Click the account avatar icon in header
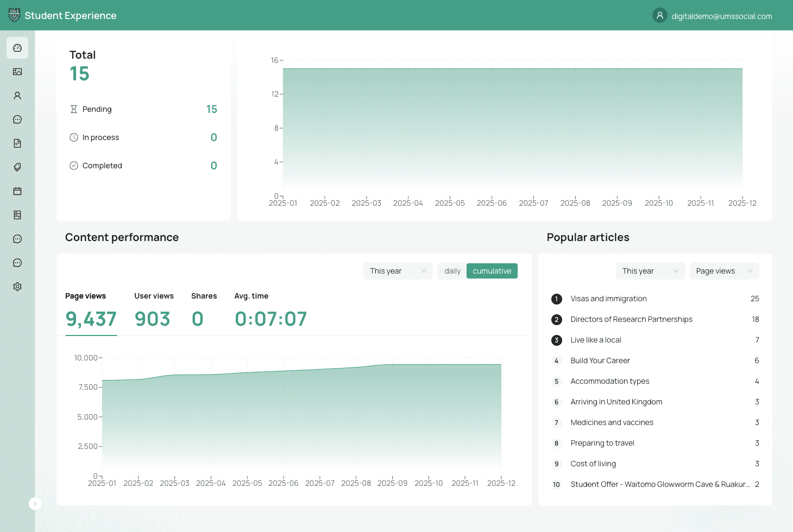 659,16
